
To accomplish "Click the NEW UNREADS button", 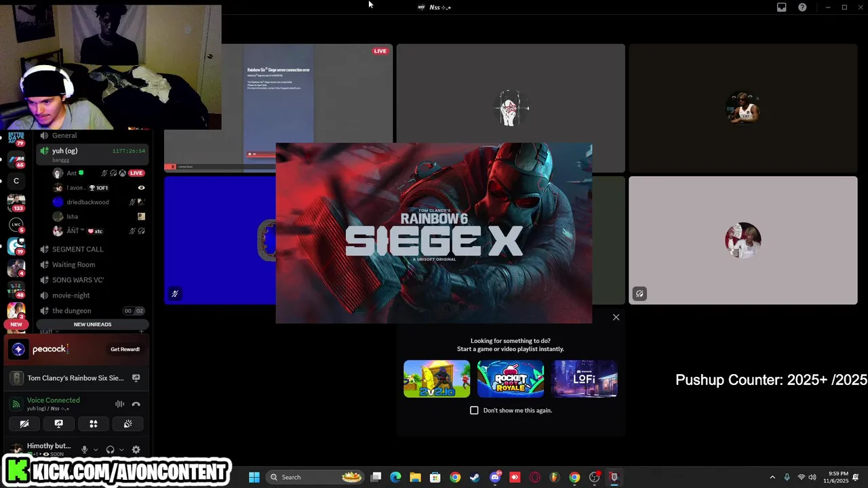I will point(92,325).
